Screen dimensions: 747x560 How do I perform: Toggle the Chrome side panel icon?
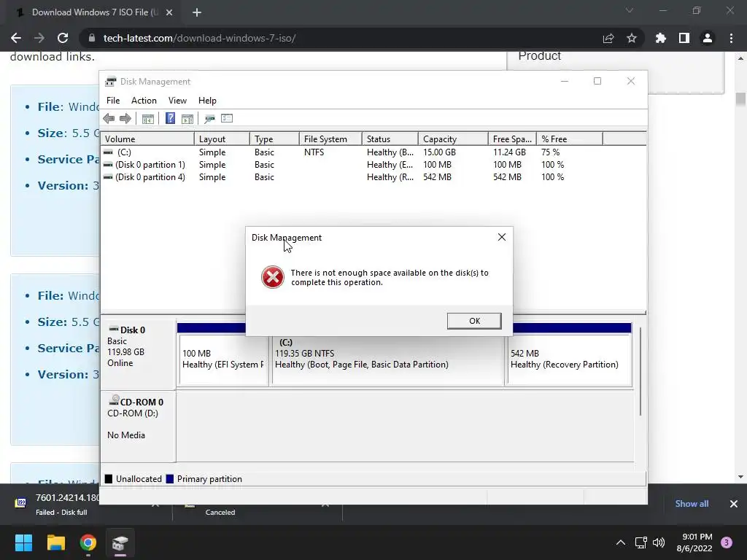coord(684,38)
